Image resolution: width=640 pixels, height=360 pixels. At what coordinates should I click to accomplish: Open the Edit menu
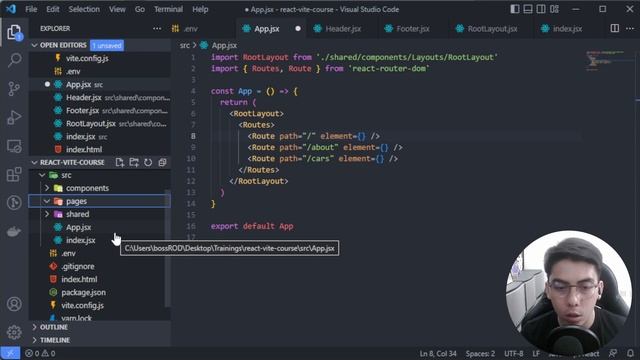point(53,9)
